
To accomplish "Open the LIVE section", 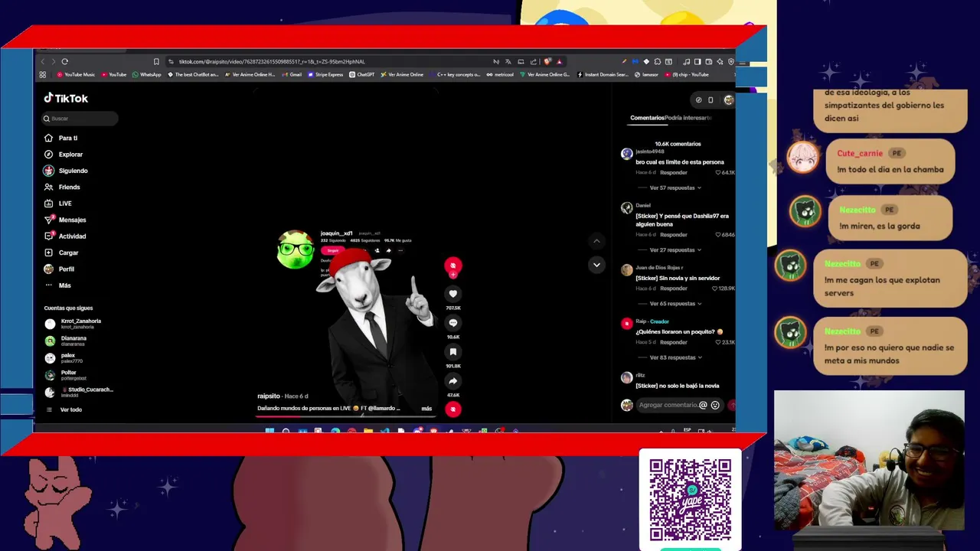I will (57, 204).
